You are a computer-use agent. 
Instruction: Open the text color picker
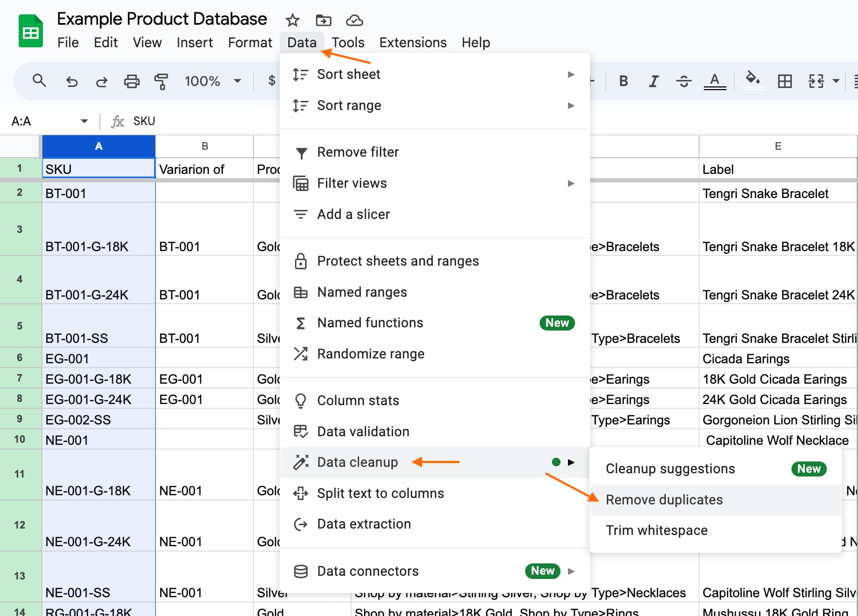[715, 81]
